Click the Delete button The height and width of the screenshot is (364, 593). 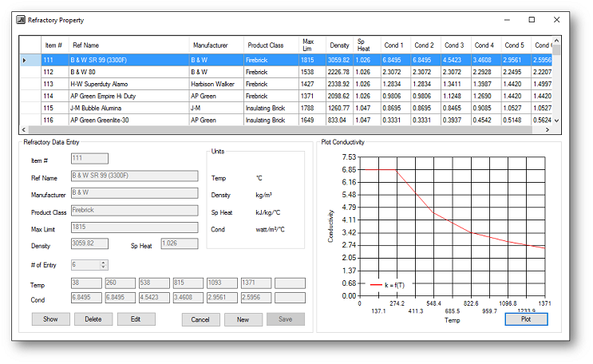pos(93,319)
